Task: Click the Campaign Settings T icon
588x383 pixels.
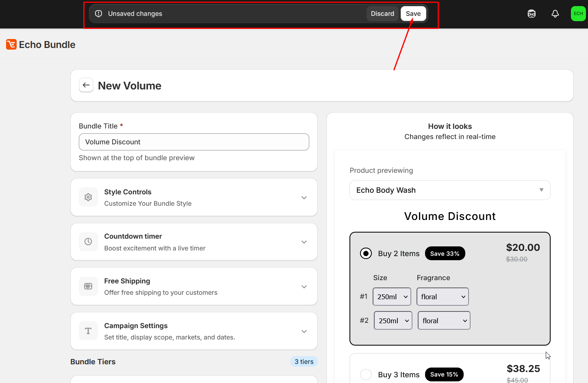Action: coord(88,331)
